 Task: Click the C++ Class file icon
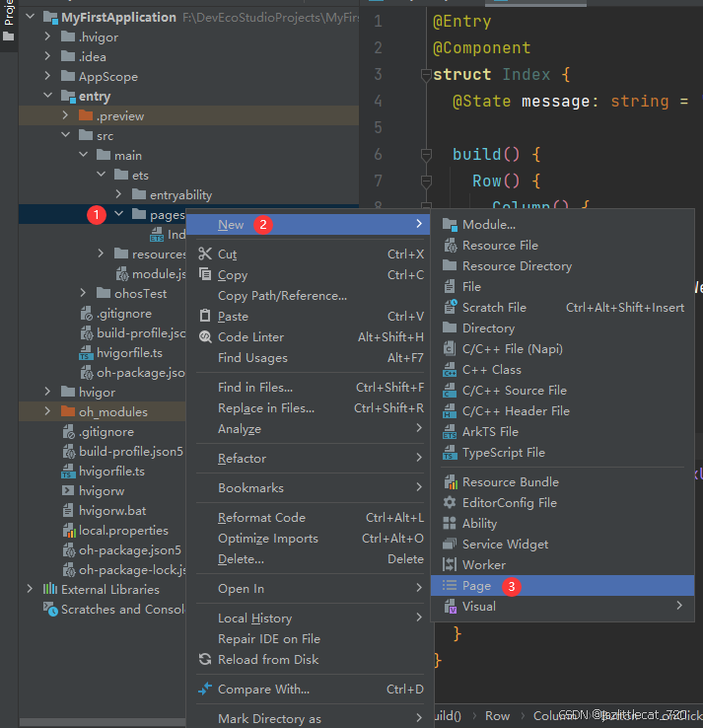point(450,370)
